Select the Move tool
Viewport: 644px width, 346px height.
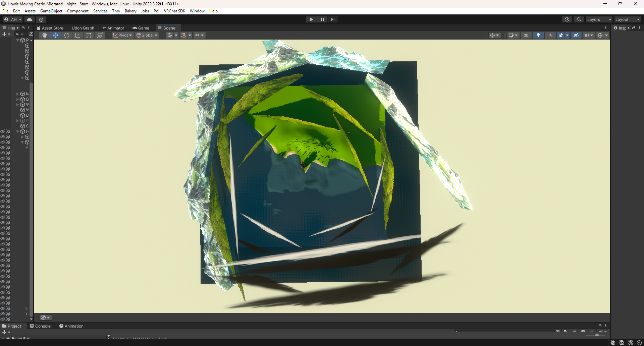click(x=56, y=35)
